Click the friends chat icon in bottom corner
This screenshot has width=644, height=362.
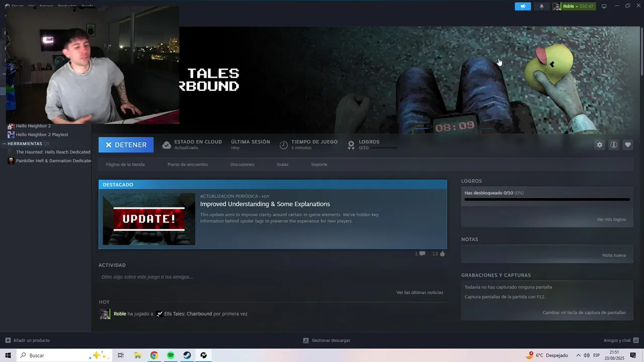click(635, 340)
